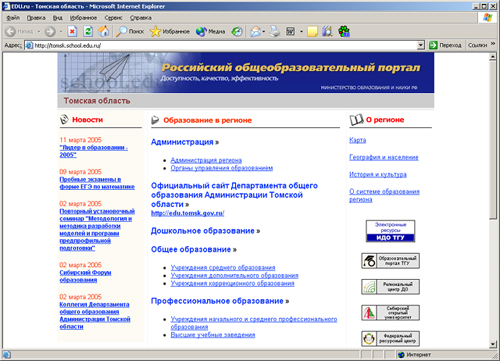The height and width of the screenshot is (361, 500).
Task: Print the page with the printer icon
Action: click(275, 31)
